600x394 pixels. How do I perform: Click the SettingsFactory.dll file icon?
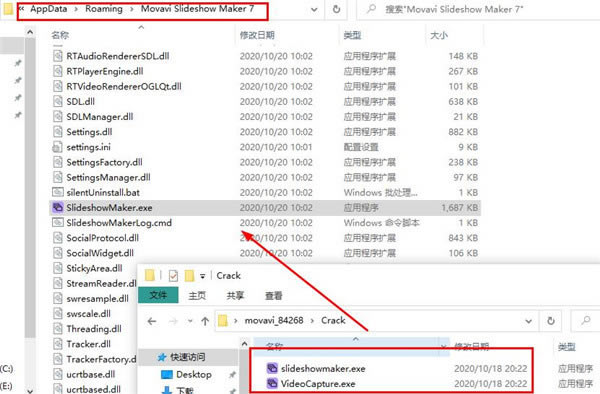57,162
